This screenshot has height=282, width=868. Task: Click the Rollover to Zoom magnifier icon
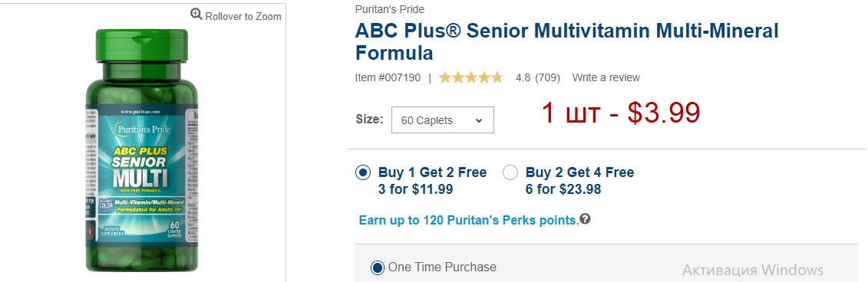click(x=196, y=15)
